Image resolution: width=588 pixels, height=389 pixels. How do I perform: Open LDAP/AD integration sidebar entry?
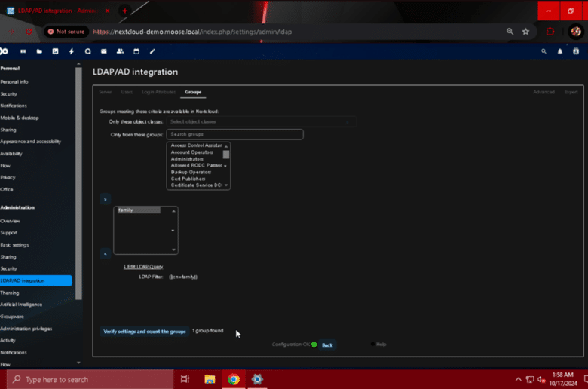36,280
